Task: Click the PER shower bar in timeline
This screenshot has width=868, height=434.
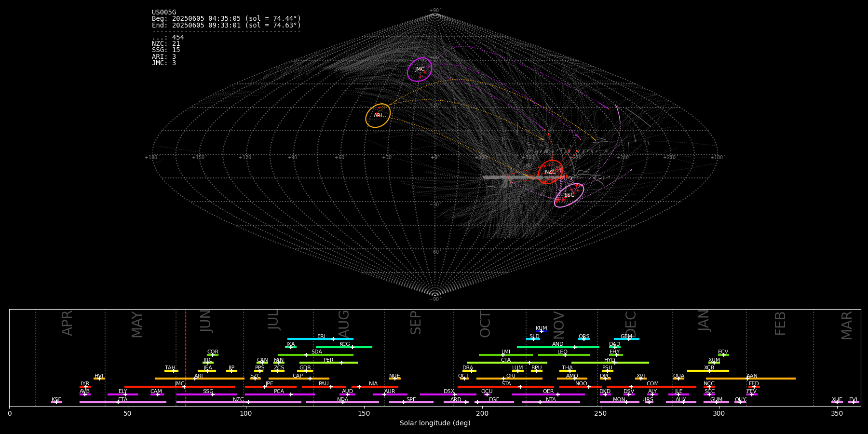Action: (x=328, y=363)
